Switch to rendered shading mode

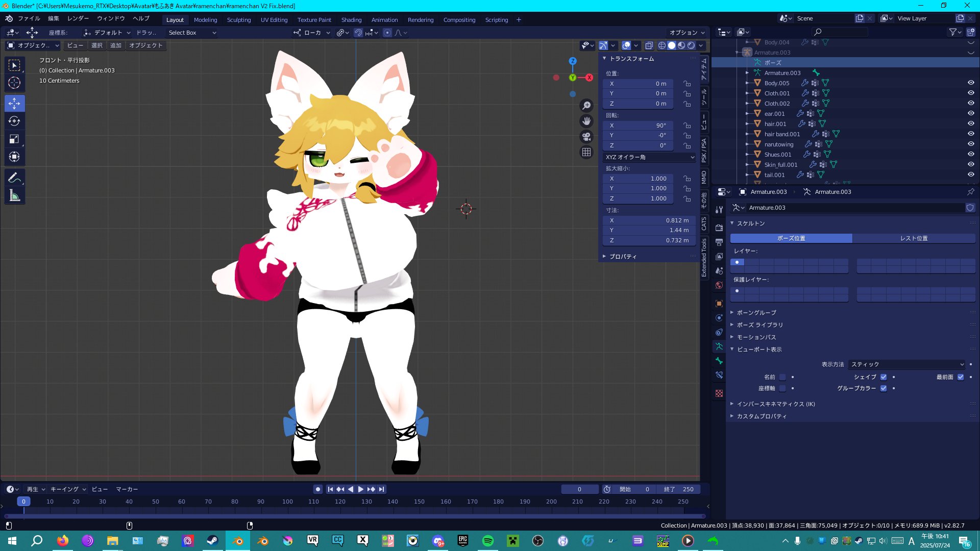tap(691, 45)
